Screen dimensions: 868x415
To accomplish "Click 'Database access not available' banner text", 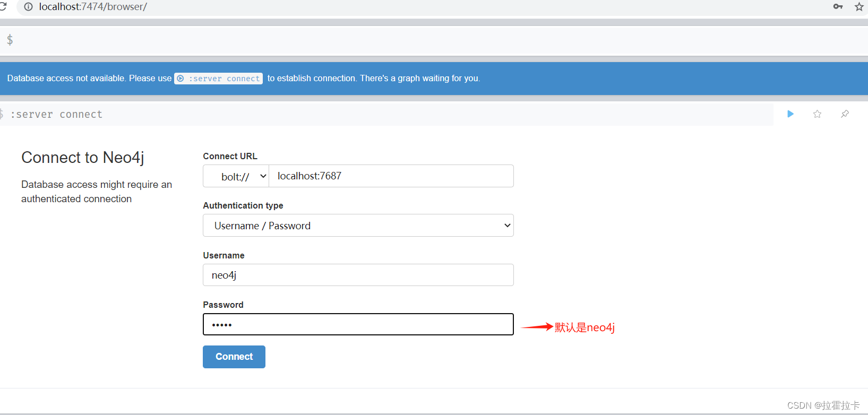I will click(66, 79).
